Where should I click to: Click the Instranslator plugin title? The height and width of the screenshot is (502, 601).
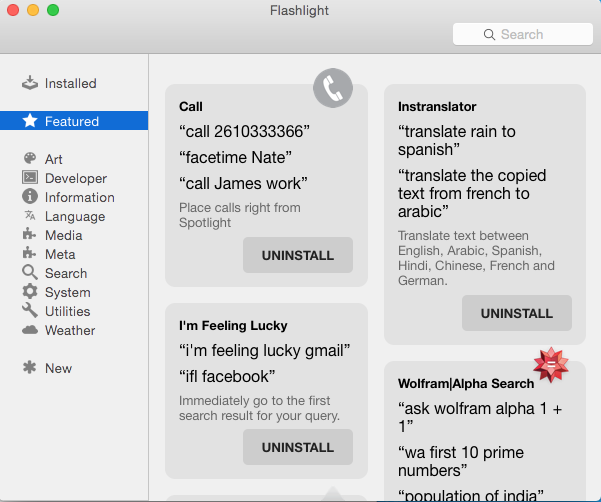[x=437, y=106]
